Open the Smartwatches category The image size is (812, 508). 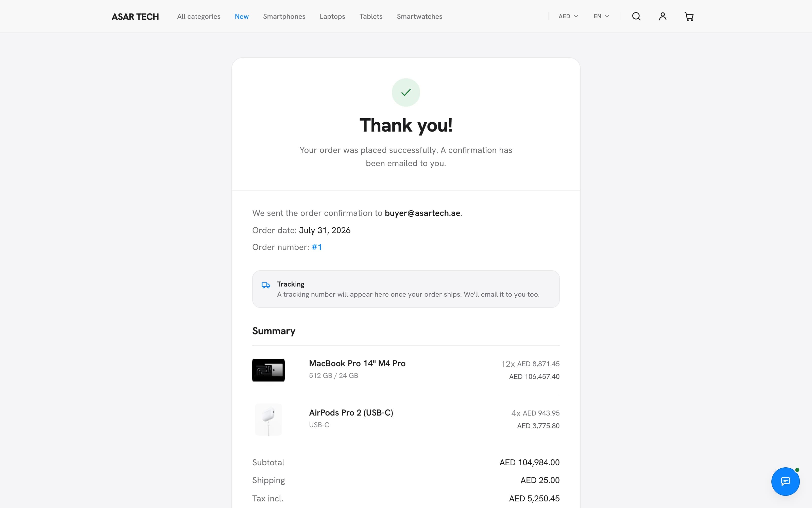[x=419, y=17]
